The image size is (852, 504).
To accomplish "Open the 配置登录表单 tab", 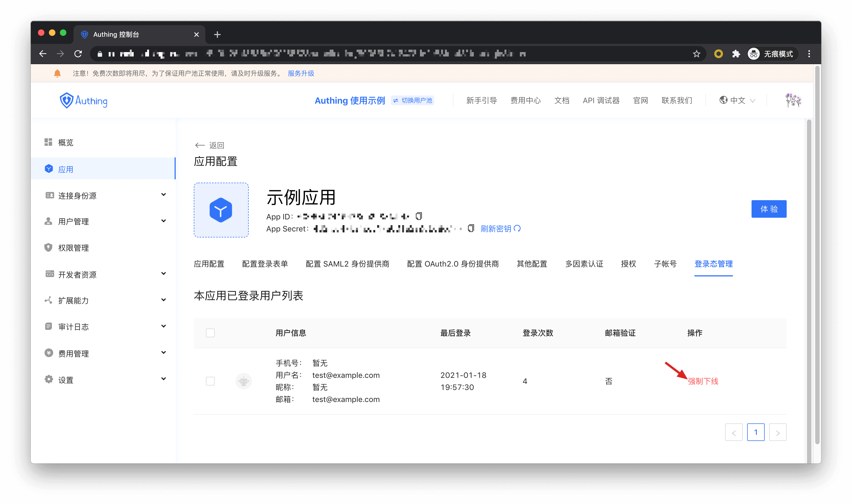I will [x=265, y=264].
